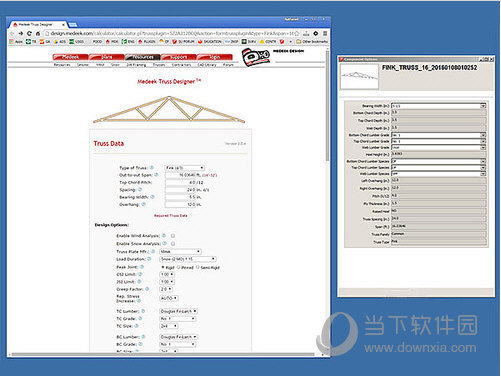
Task: Open the Medeek nav tab
Action: 70,57
